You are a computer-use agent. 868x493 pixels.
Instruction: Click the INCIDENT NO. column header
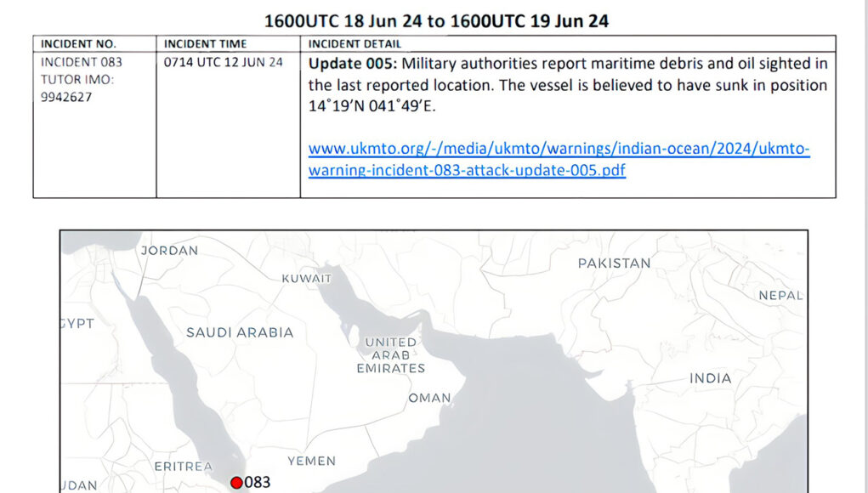tap(78, 44)
